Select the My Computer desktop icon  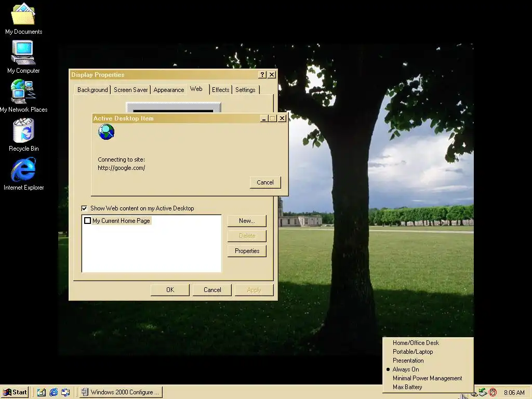[x=23, y=57]
